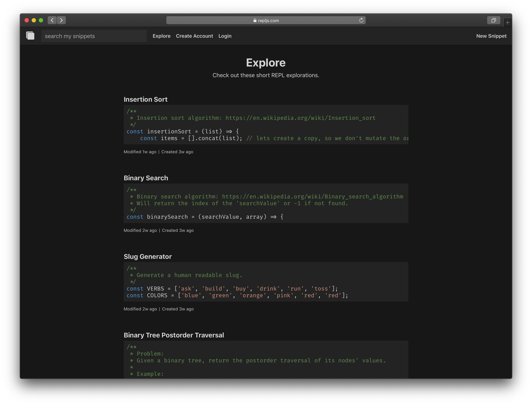Open the Binary Search snippet
Screen dimensions: 532x405
(146, 178)
